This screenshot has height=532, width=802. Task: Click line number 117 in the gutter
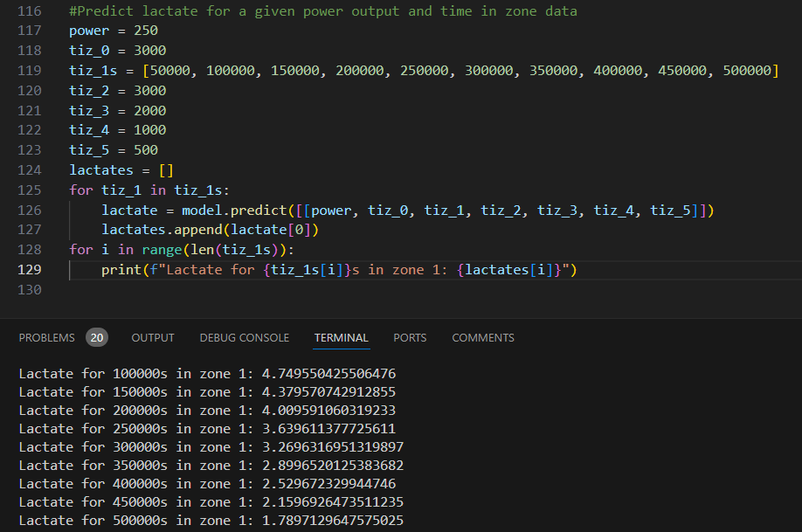(29, 31)
